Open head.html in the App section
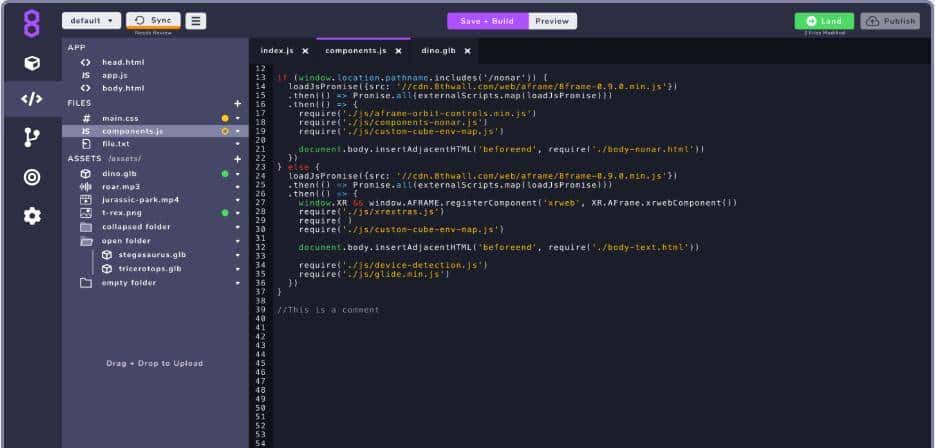 pos(123,62)
